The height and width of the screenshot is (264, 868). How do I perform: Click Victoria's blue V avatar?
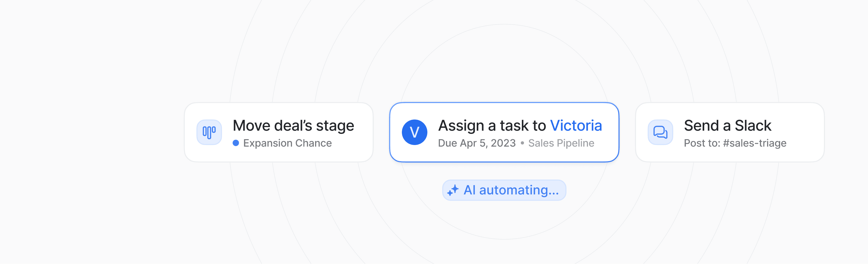click(414, 132)
